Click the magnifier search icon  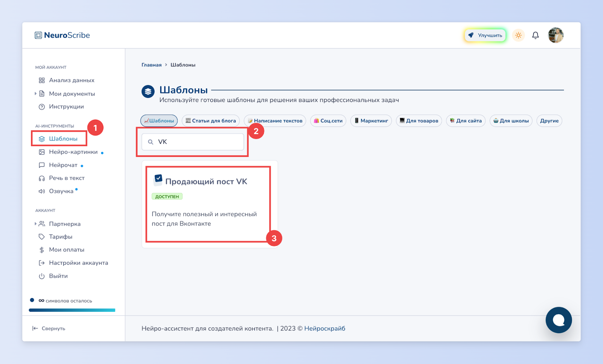click(150, 142)
